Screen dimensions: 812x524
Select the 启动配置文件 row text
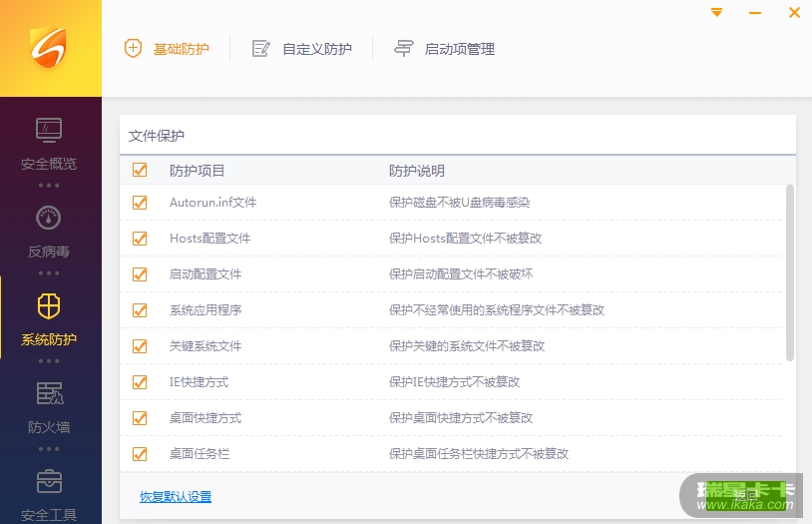(x=205, y=273)
